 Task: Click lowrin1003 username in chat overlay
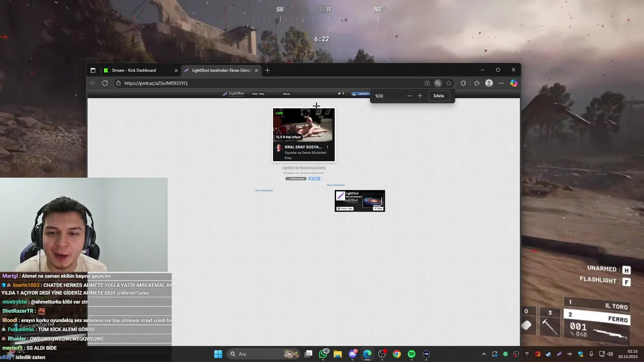(26, 285)
